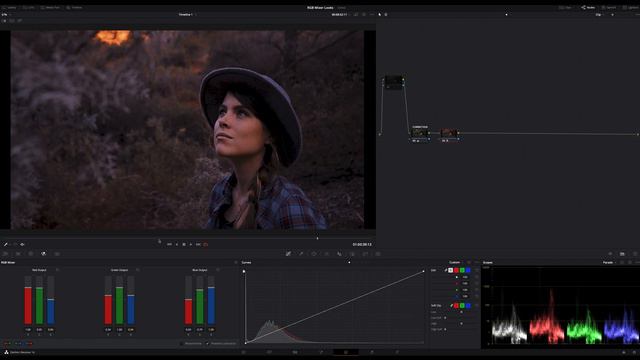Viewport: 640px width, 360px height.
Task: Open the Media Pool panel
Action: point(50,7)
